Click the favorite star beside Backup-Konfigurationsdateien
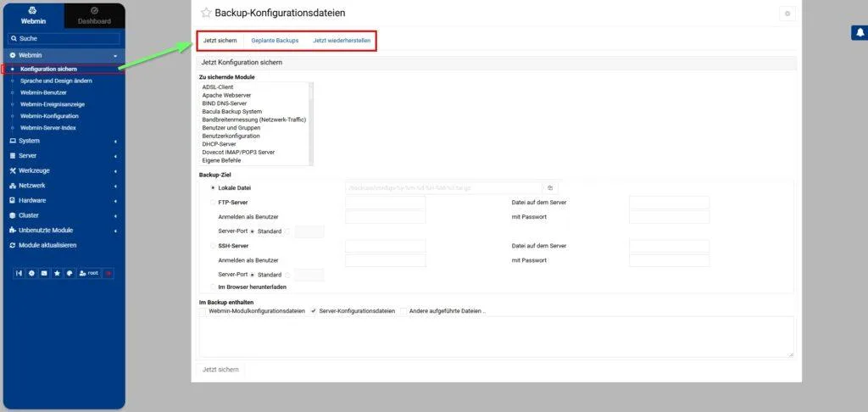 pos(206,14)
